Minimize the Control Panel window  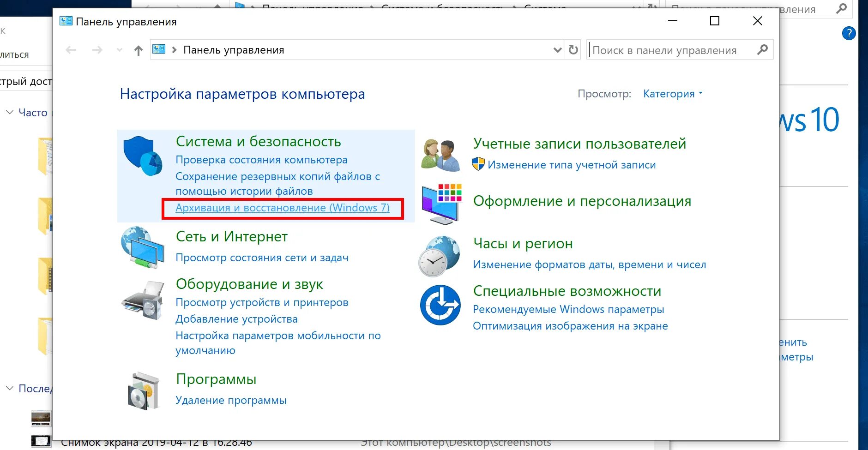coord(673,21)
